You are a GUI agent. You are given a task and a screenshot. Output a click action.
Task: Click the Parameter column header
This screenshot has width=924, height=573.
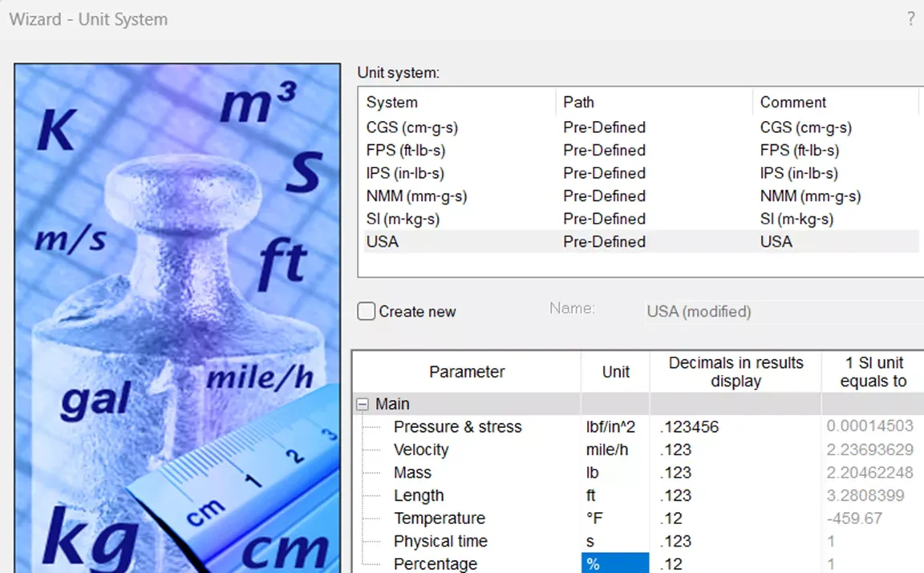[467, 372]
